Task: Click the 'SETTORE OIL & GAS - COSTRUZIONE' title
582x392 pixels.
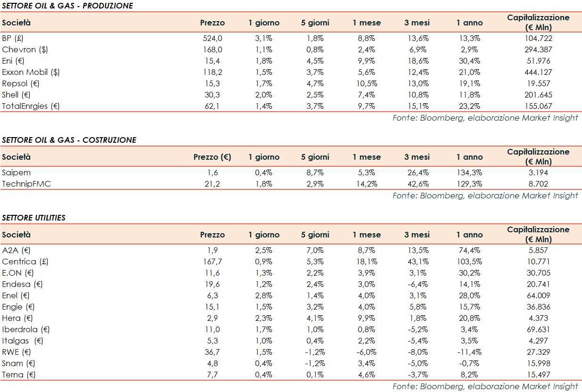Action: pyautogui.click(x=69, y=140)
